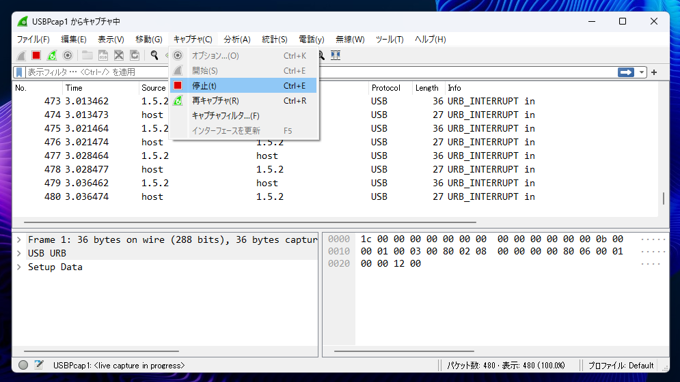Open the ヘルプ(H) menu
The width and height of the screenshot is (680, 382).
click(430, 39)
